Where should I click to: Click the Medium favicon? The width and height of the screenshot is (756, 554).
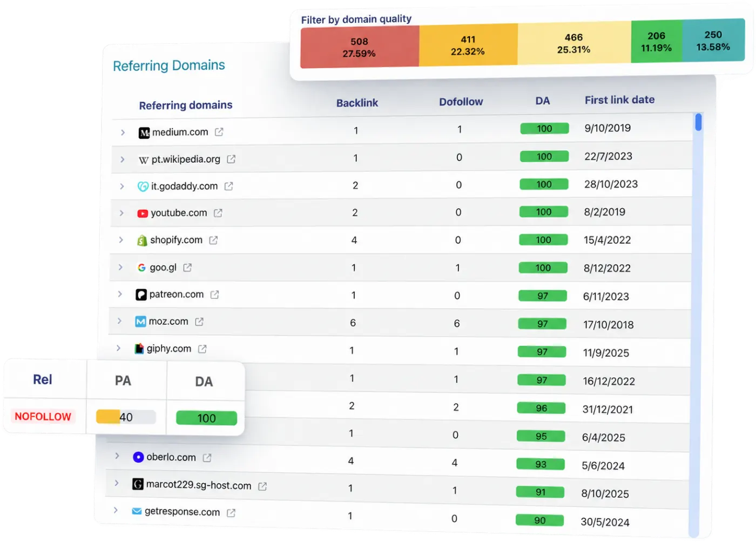(144, 133)
